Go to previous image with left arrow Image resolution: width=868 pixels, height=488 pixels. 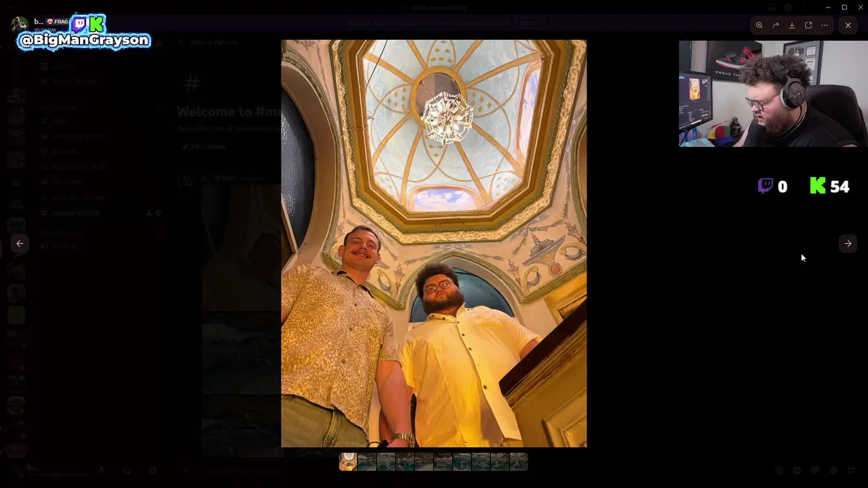tap(20, 243)
